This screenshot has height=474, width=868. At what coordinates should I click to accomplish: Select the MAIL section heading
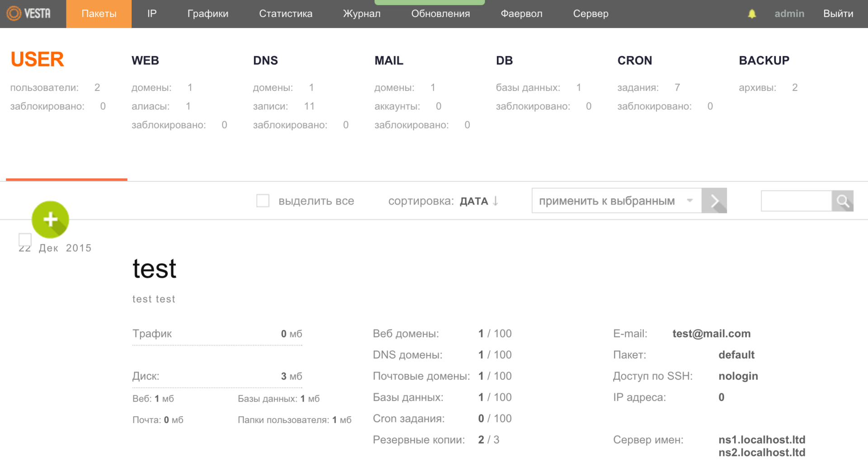point(389,61)
